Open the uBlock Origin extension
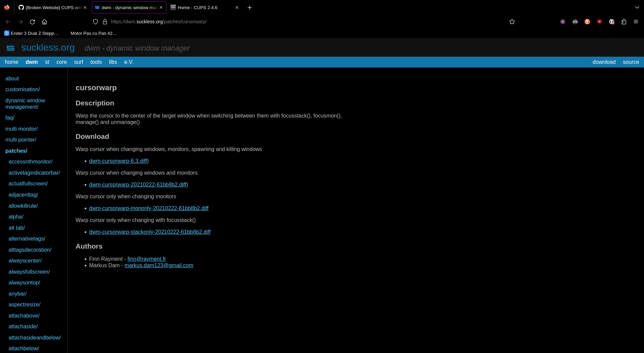 pyautogui.click(x=599, y=22)
